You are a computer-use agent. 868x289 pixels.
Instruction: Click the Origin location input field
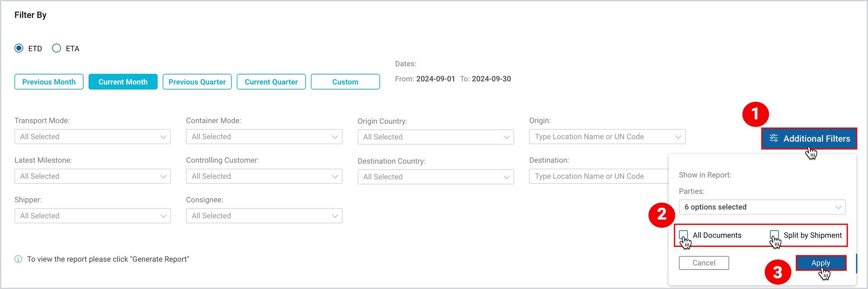tap(607, 137)
